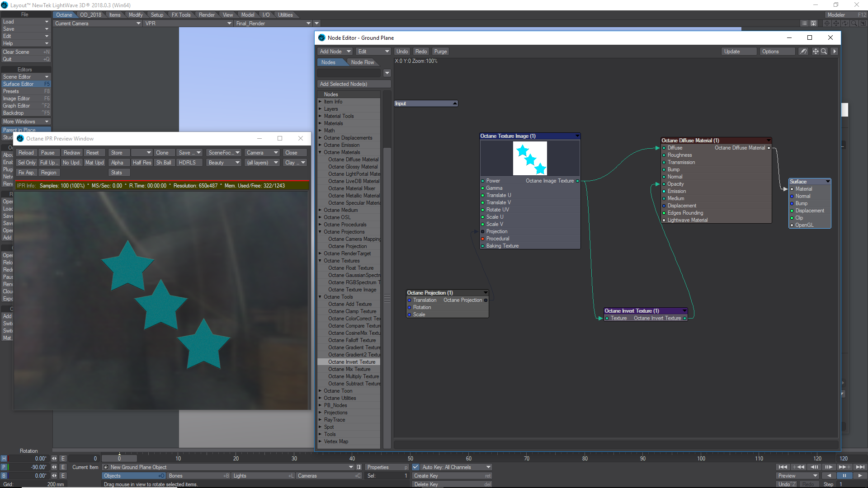Image resolution: width=868 pixels, height=488 pixels.
Task: Toggle the H rotation channel button
Action: click(x=4, y=459)
